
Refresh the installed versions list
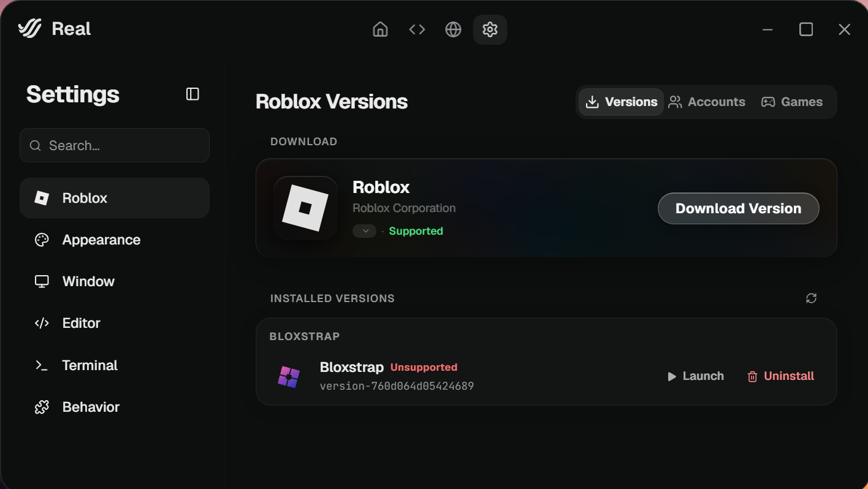coord(811,298)
